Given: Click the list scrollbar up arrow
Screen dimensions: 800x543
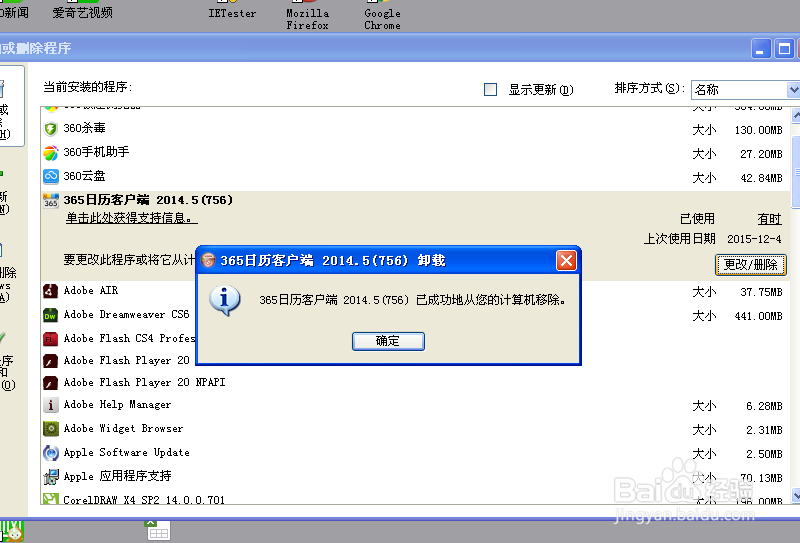Looking at the screenshot, I should click(x=795, y=115).
